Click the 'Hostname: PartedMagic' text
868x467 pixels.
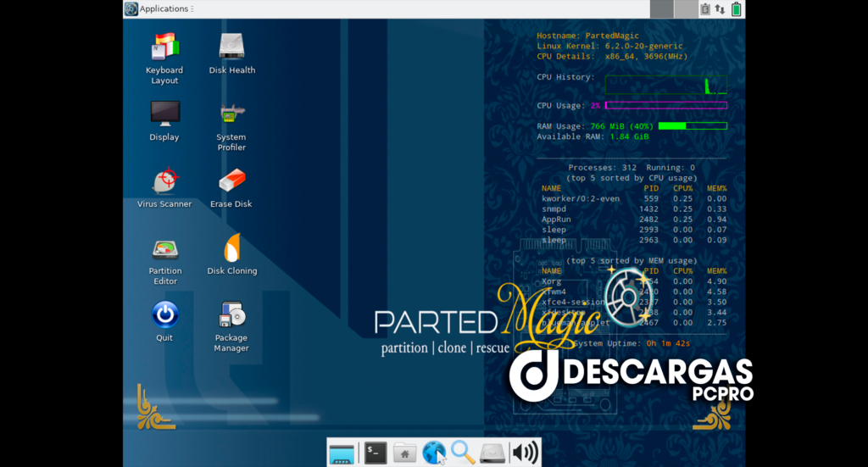pos(587,36)
